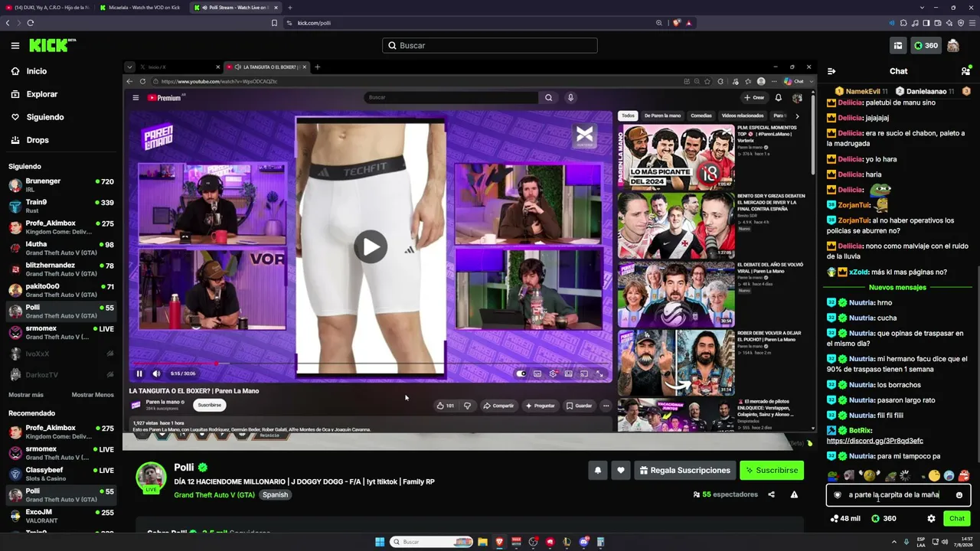Click the Discord link in chat
Screen dimensions: 980x551
[x=874, y=441]
